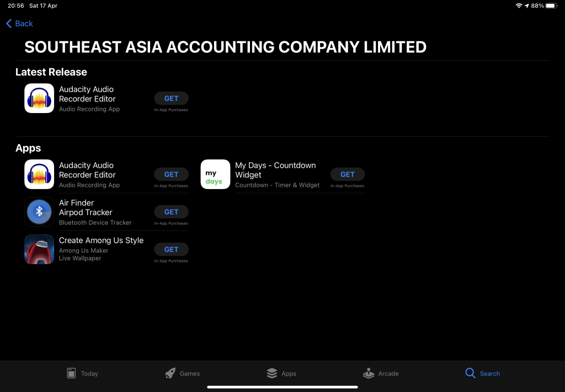Open the Arcade joystick icon

369,373
